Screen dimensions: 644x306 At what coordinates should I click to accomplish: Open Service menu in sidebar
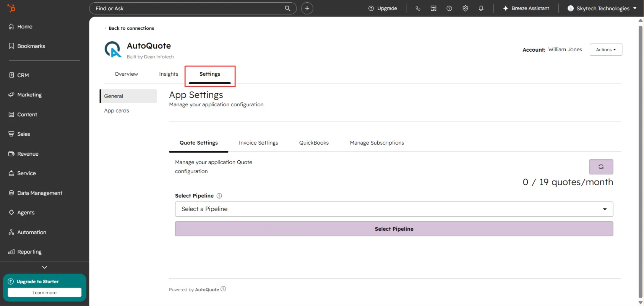point(22,173)
